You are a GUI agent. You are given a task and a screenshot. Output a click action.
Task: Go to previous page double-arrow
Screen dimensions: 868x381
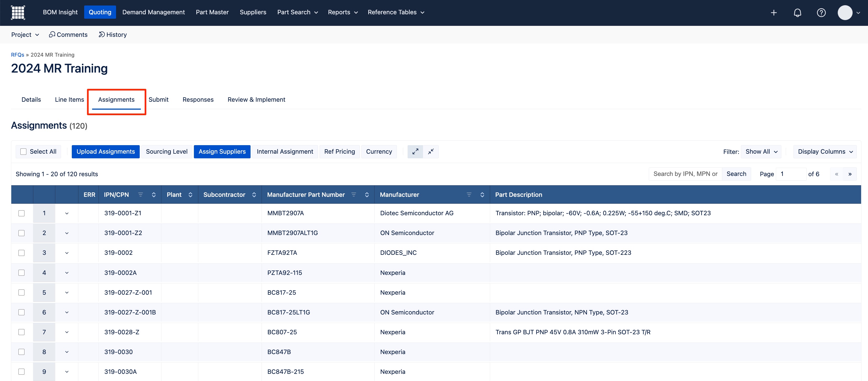(836, 174)
